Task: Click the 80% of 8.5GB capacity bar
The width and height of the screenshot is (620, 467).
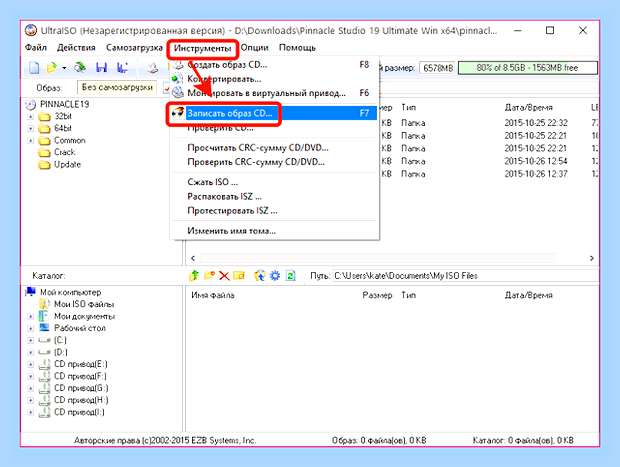Action: [527, 68]
